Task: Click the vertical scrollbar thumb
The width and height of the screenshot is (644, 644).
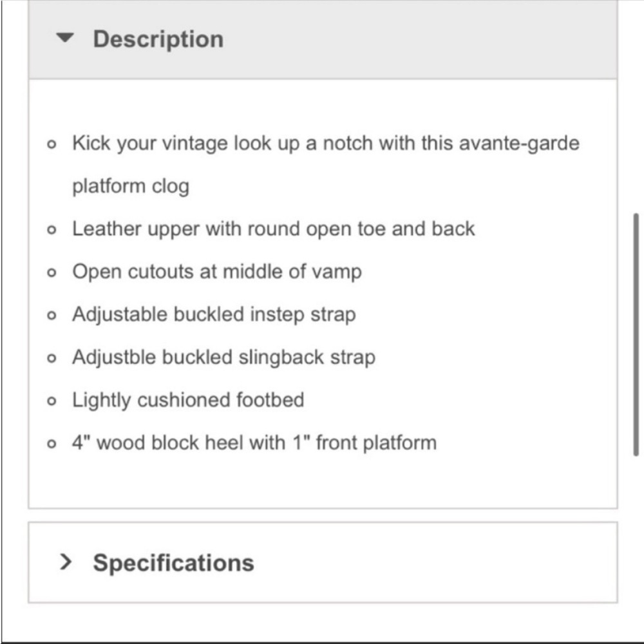Action: (636, 334)
